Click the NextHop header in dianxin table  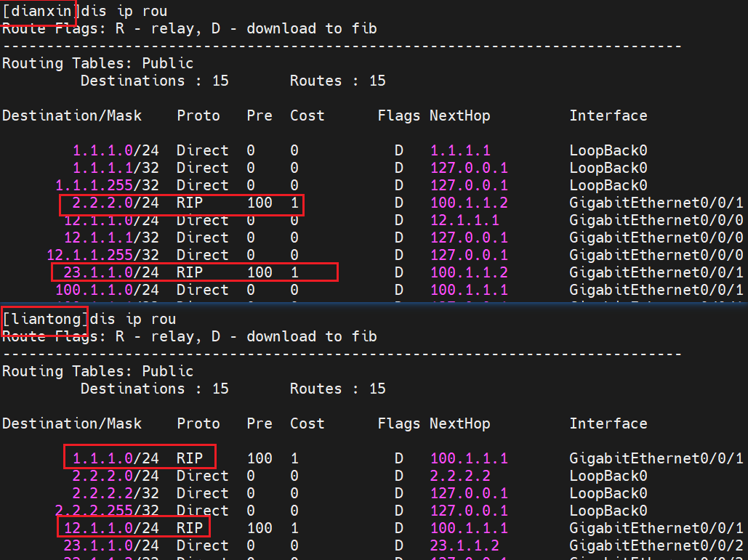[x=459, y=115]
